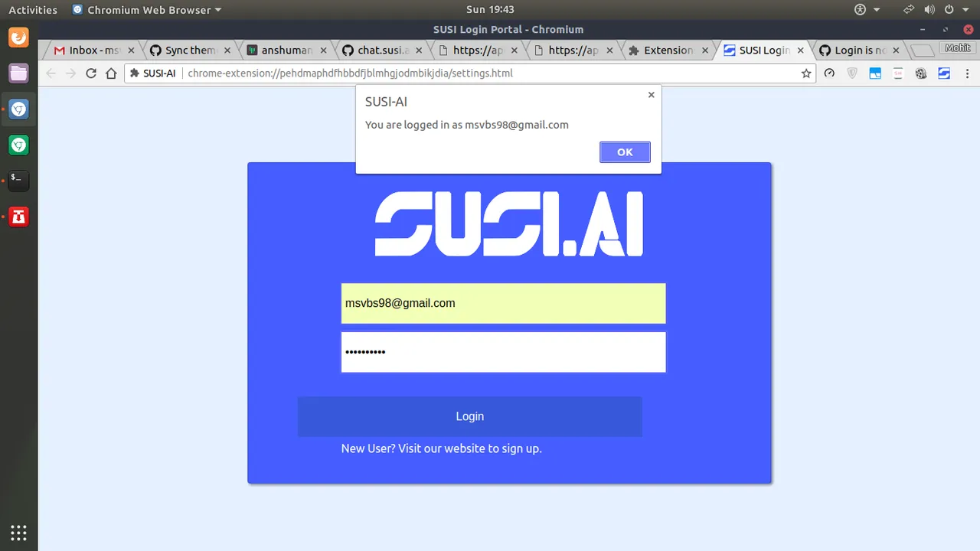980x551 pixels.
Task: Focus the password input field
Action: tap(503, 352)
